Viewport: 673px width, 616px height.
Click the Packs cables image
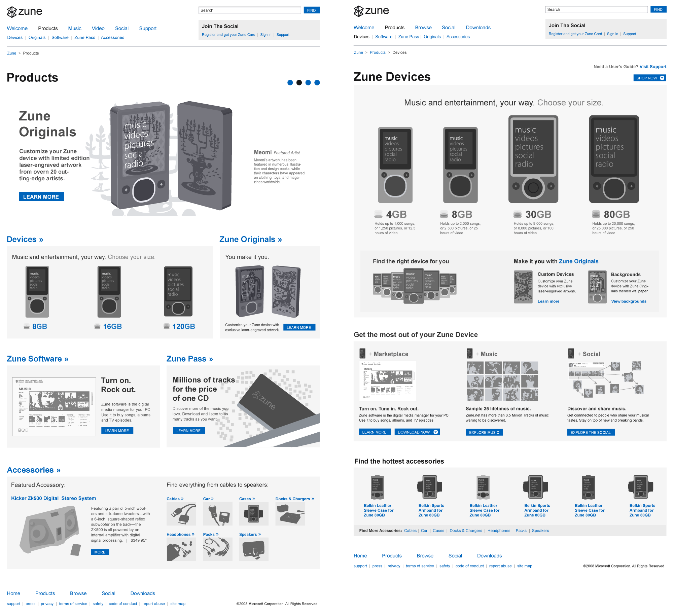coord(217,549)
